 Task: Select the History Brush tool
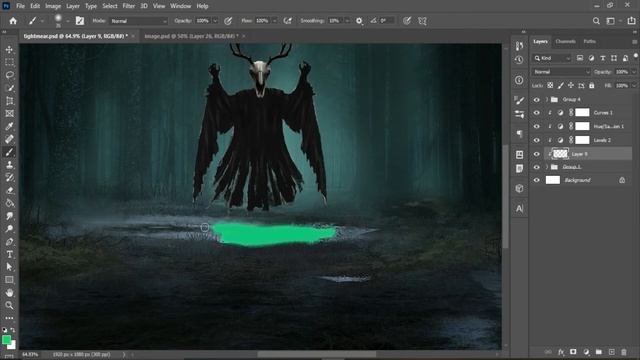[9, 178]
